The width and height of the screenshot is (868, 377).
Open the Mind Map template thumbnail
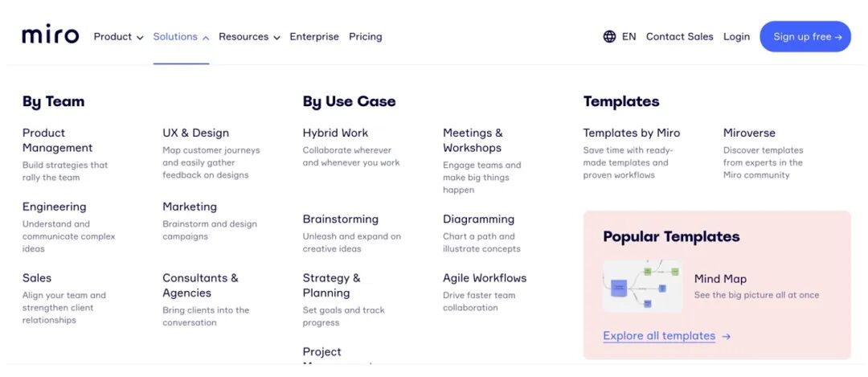pyautogui.click(x=642, y=285)
